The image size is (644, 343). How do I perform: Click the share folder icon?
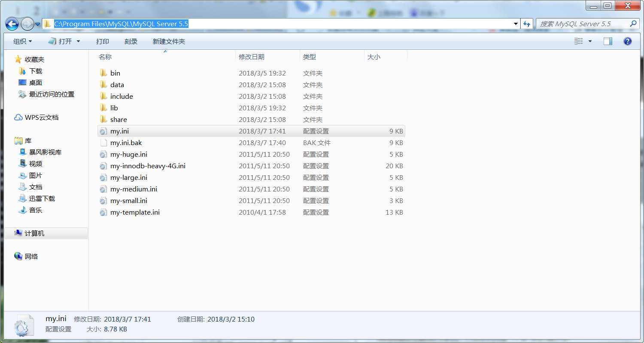[103, 119]
